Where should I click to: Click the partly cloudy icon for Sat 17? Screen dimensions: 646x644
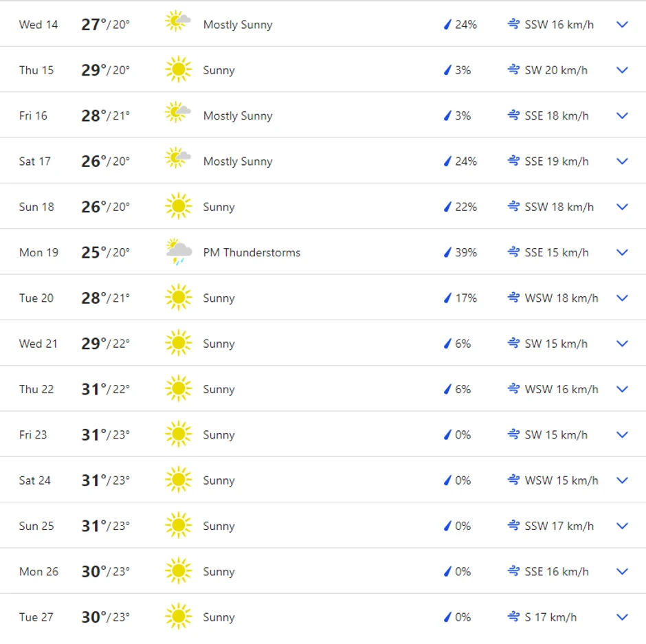click(178, 159)
